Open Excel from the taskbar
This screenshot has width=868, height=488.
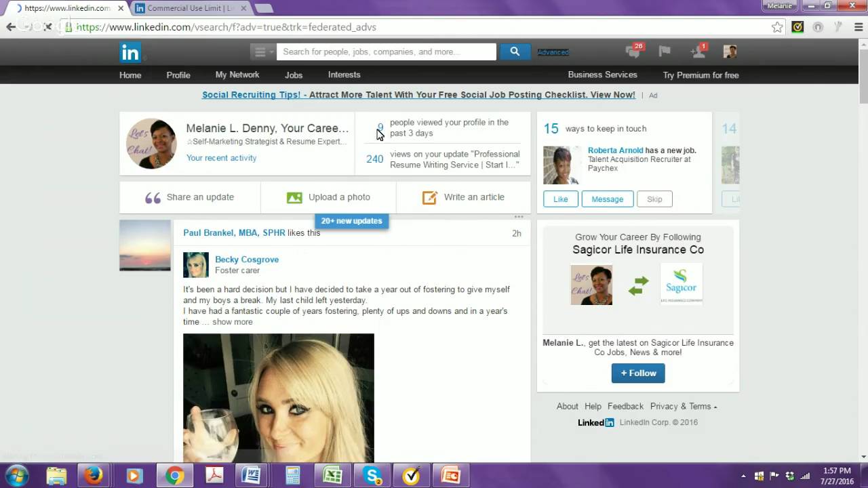[332, 476]
